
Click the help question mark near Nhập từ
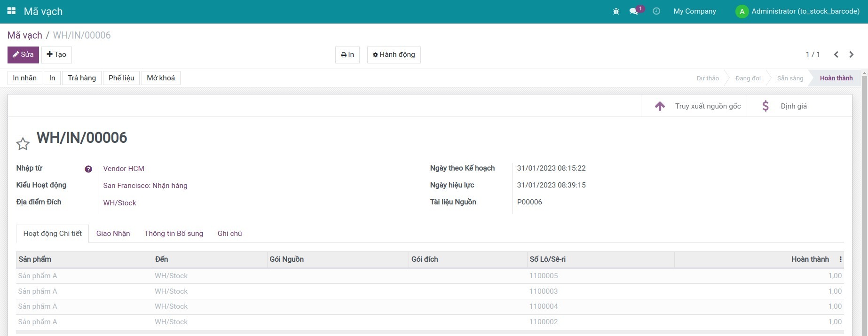pyautogui.click(x=88, y=169)
